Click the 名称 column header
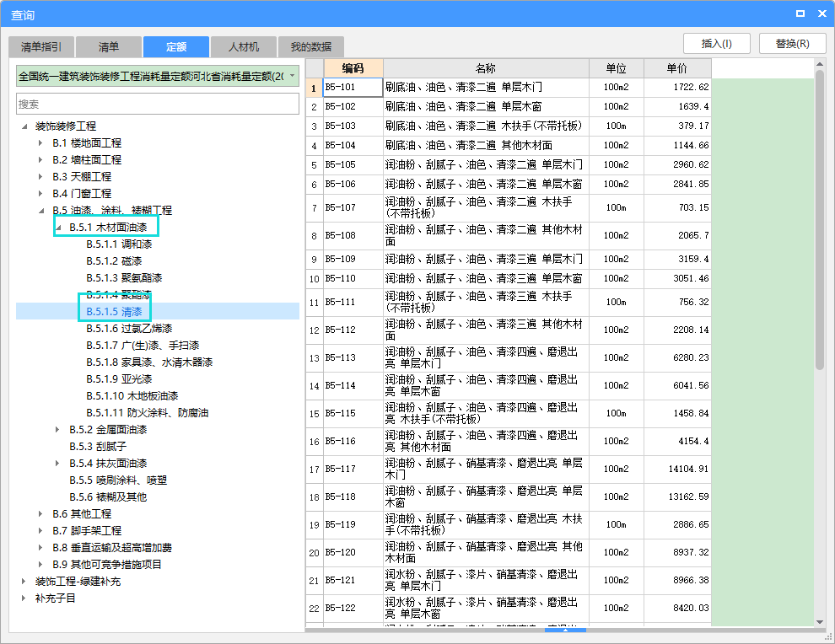The height and width of the screenshot is (644, 835). 486,68
